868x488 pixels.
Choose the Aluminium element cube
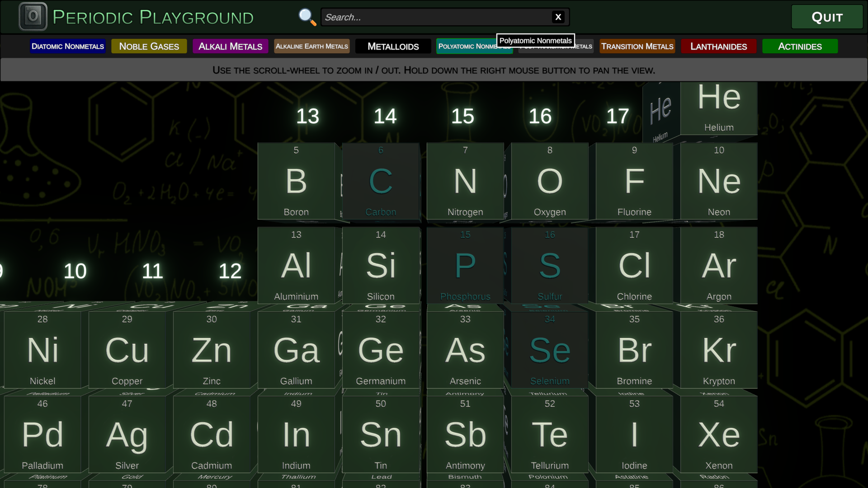[296, 266]
